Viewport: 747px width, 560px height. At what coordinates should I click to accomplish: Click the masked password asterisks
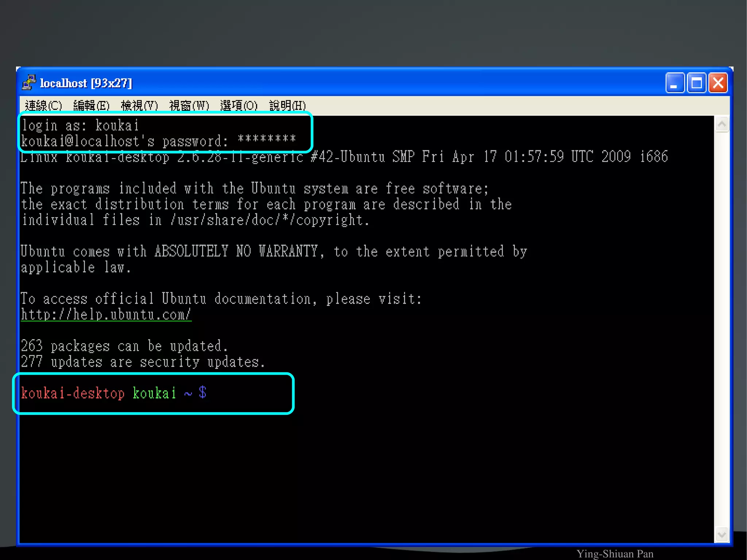point(266,139)
